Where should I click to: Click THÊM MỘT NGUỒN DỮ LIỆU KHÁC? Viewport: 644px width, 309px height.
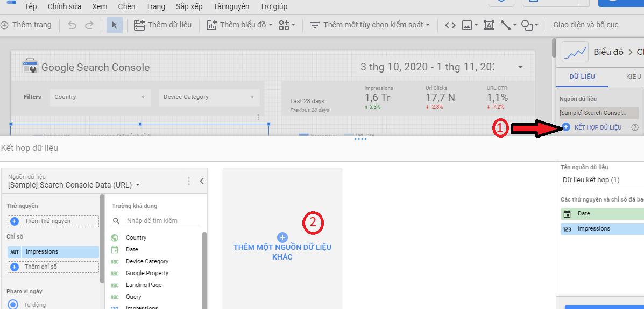(x=282, y=247)
